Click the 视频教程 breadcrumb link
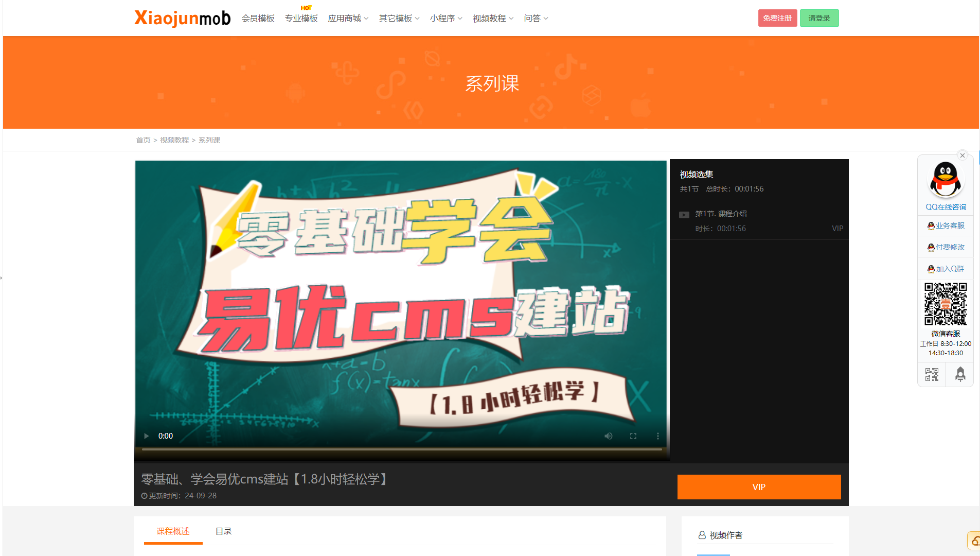This screenshot has width=980, height=556. click(174, 140)
